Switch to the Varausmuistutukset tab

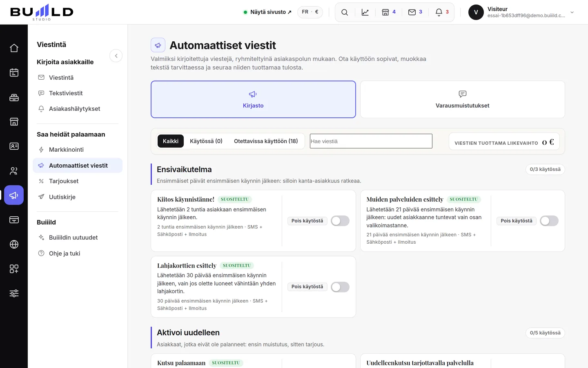462,99
